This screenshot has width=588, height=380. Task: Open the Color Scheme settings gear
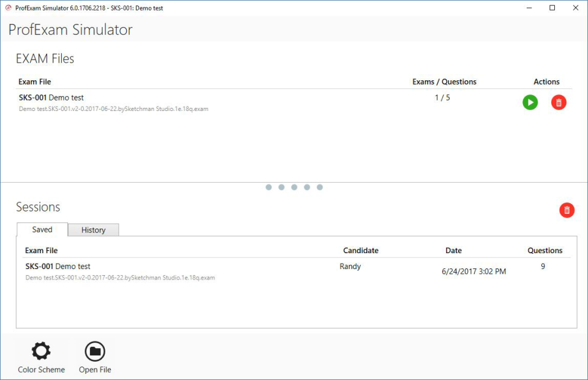point(41,351)
